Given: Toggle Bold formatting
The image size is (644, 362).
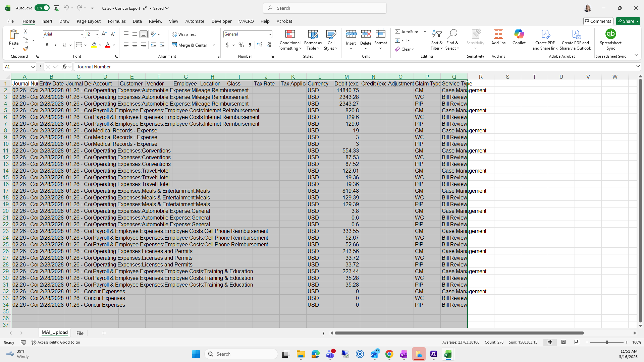Looking at the screenshot, I should coord(47,45).
